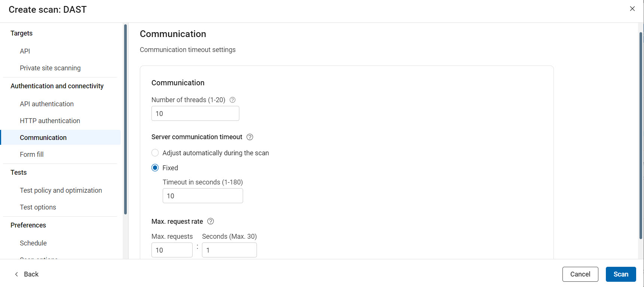Cancel the scan creation
The width and height of the screenshot is (644, 287).
tap(580, 274)
